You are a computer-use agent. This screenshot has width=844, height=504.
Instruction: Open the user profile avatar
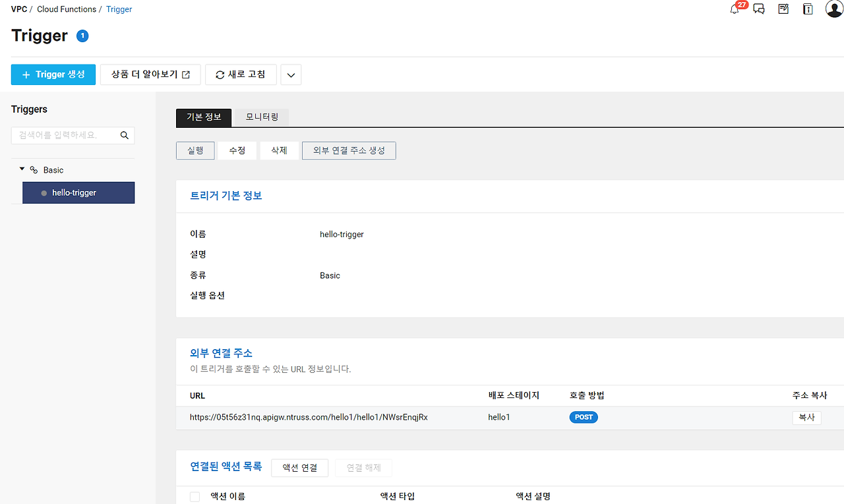pos(834,9)
